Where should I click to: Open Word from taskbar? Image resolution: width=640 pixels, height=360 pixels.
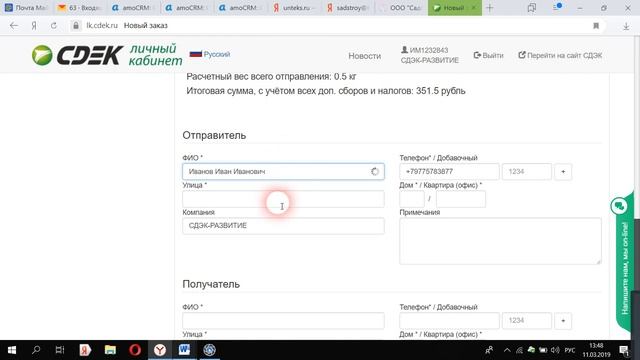pos(184,350)
